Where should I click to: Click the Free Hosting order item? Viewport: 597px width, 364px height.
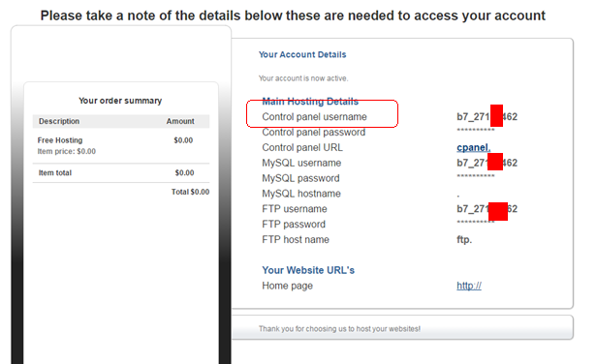[x=60, y=140]
